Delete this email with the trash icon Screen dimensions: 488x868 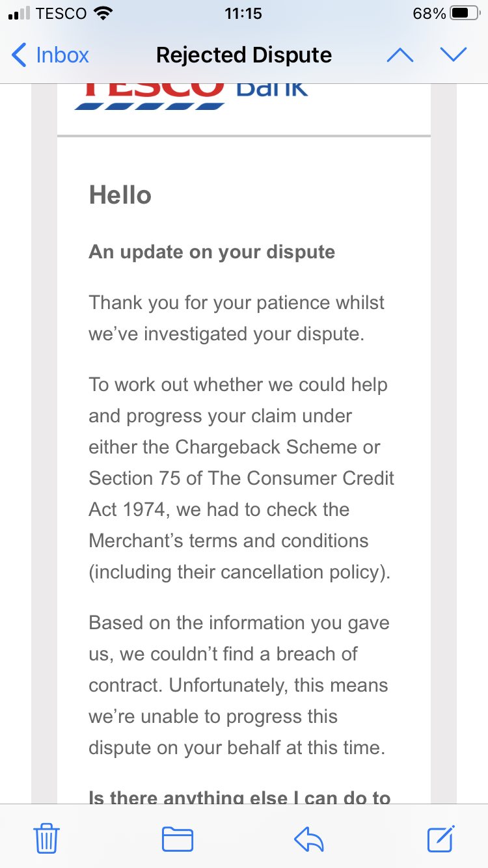[x=46, y=838]
